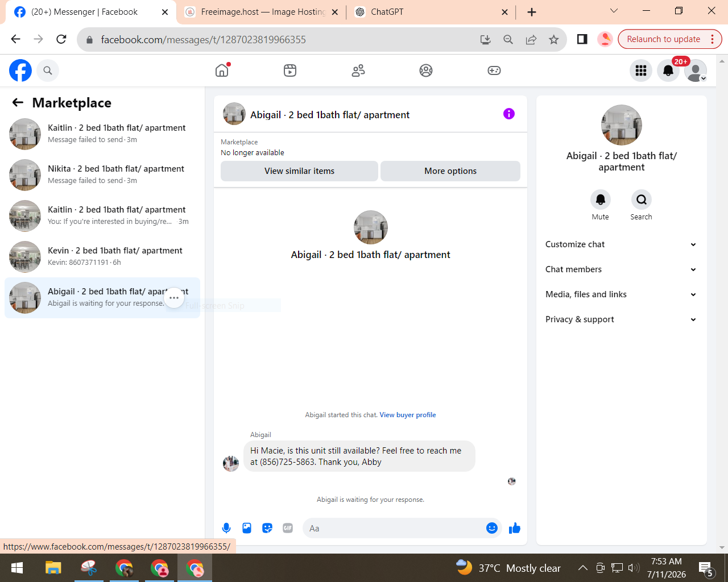
Task: Switch to the Freeimage.host tab
Action: (x=262, y=12)
